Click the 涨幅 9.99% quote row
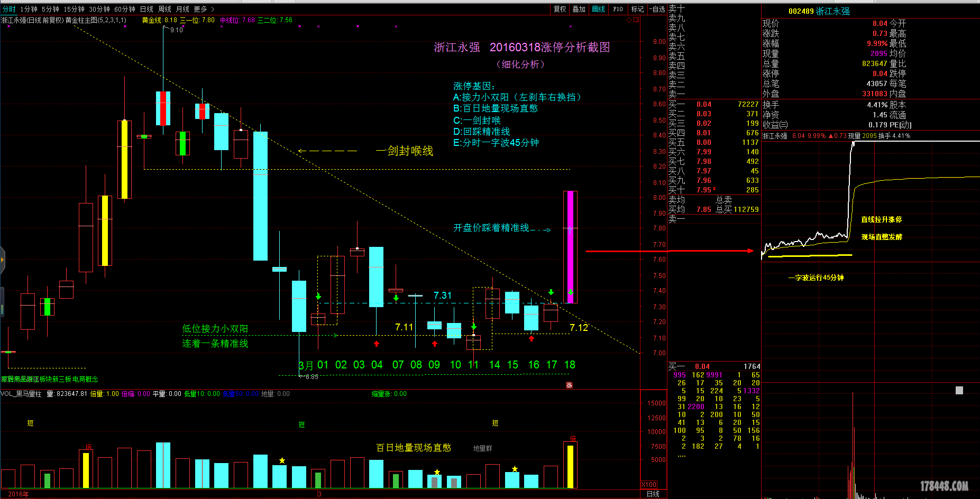Image resolution: width=980 pixels, height=499 pixels. click(x=825, y=43)
